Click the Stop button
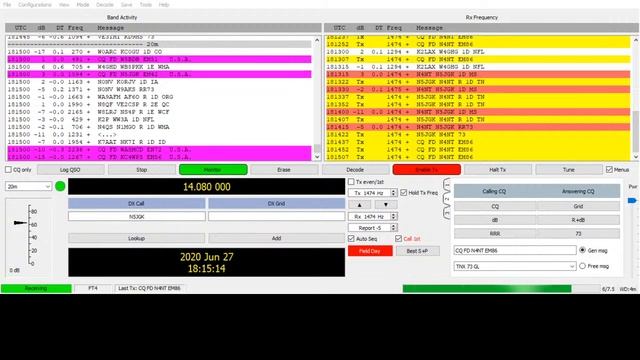 click(x=142, y=169)
